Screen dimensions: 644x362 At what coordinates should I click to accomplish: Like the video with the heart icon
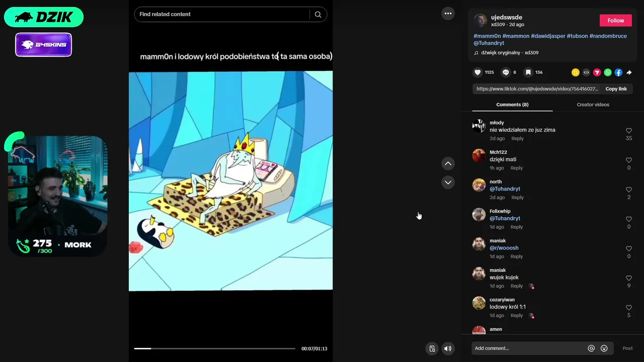point(477,72)
